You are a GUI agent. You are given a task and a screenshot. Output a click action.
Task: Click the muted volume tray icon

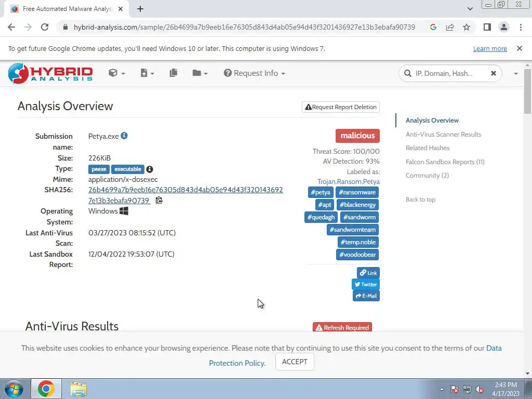(480, 390)
